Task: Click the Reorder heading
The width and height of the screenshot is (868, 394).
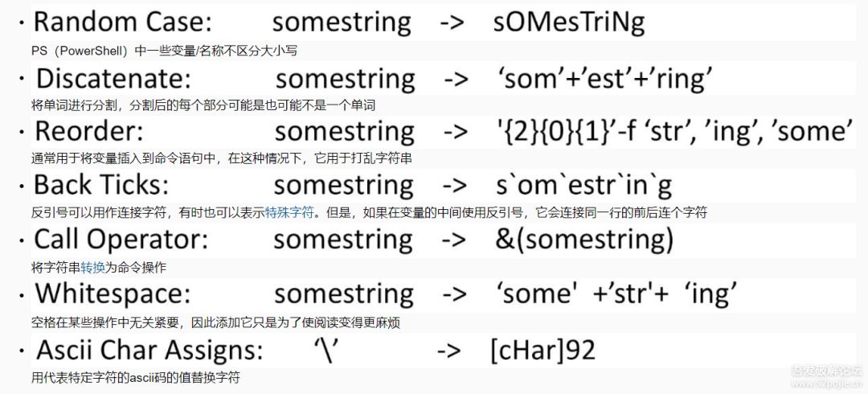Action: (89, 132)
